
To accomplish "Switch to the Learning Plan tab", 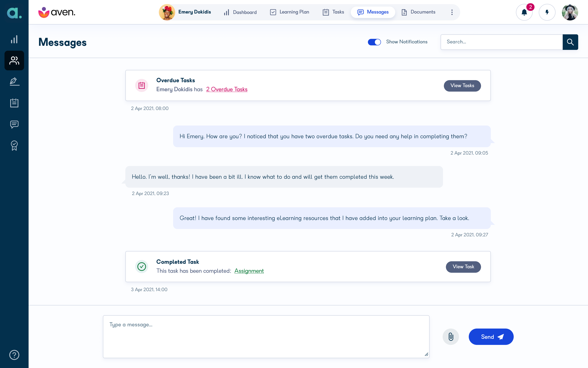I will pyautogui.click(x=290, y=12).
